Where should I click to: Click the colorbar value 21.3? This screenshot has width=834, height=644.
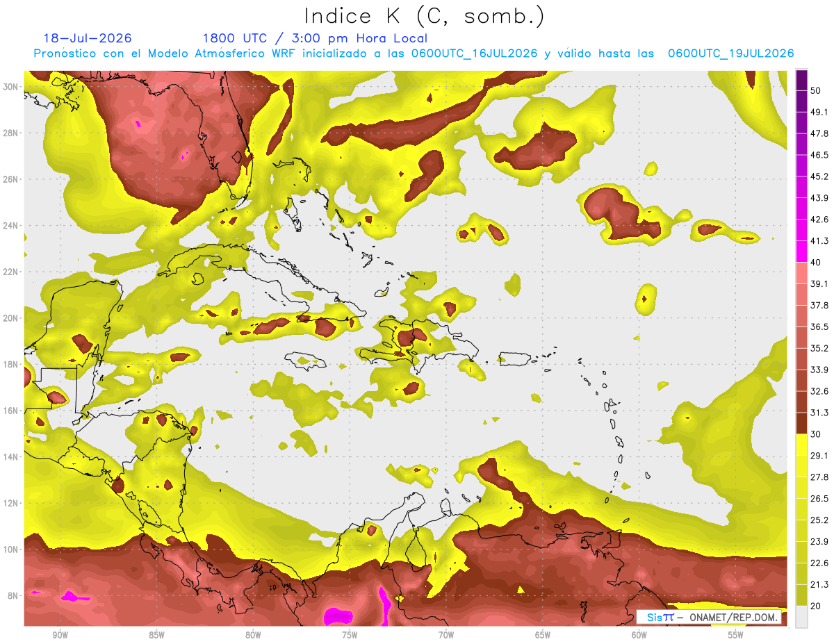pos(819,585)
